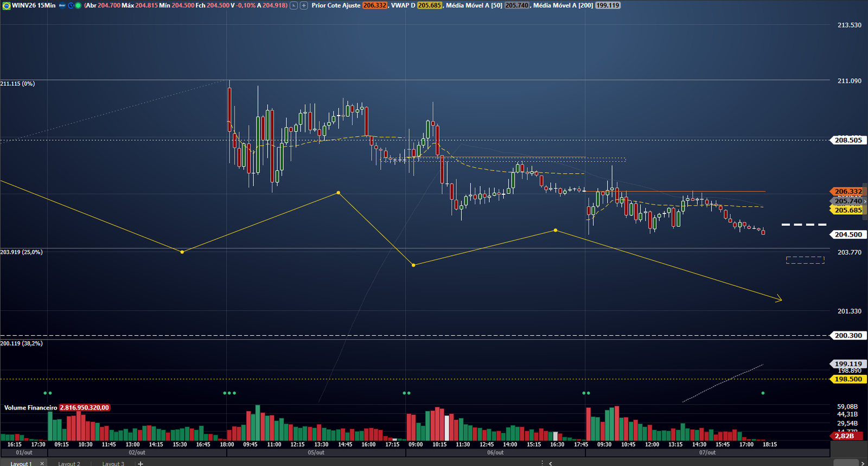Image resolution: width=868 pixels, height=466 pixels.
Task: Click the 01/out date label on time axis
Action: tap(24, 452)
